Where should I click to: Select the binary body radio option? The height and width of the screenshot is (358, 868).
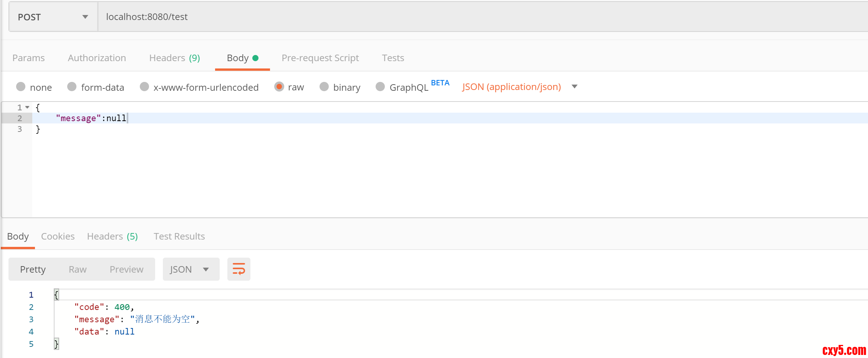324,87
